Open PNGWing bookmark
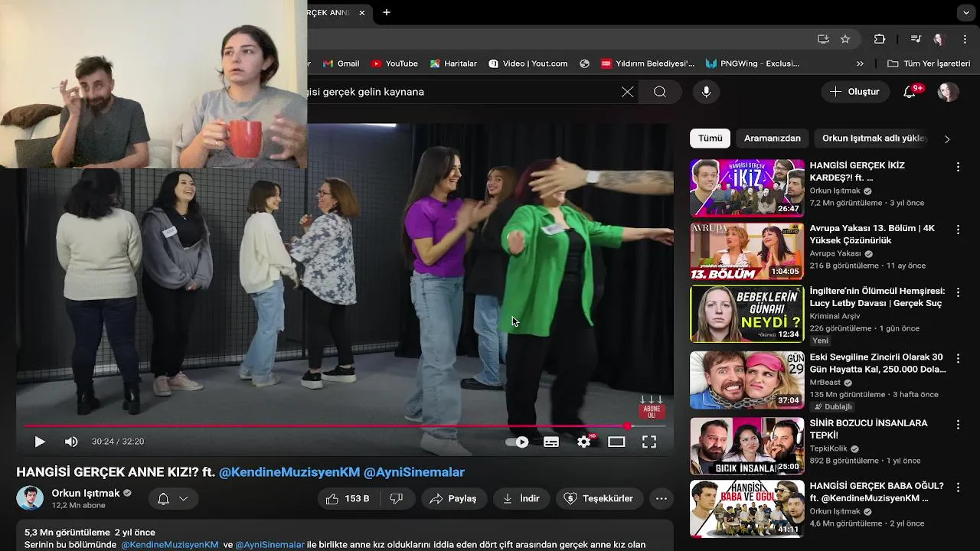This screenshot has width=980, height=551. (753, 64)
